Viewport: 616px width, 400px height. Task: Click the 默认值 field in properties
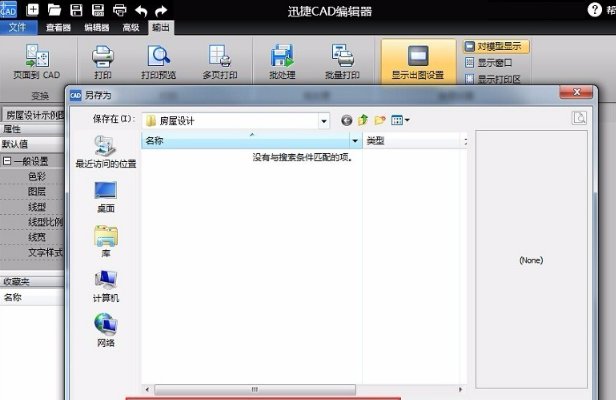click(x=32, y=144)
